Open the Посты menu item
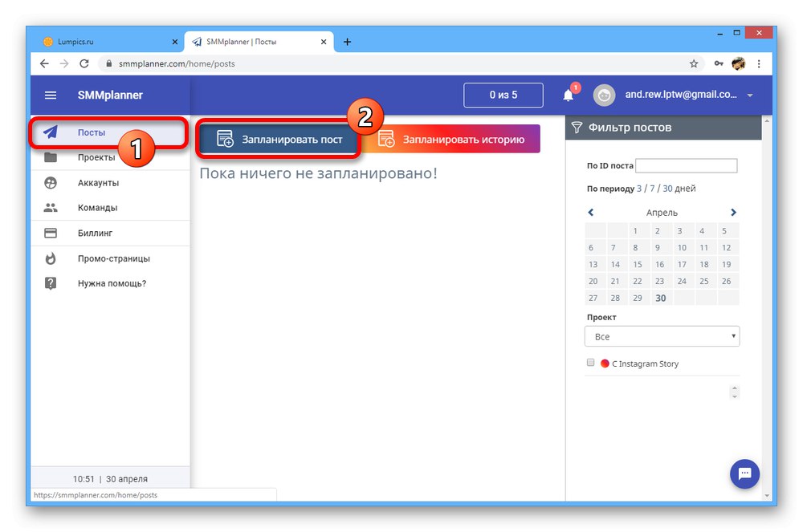The image size is (803, 532). click(x=108, y=132)
